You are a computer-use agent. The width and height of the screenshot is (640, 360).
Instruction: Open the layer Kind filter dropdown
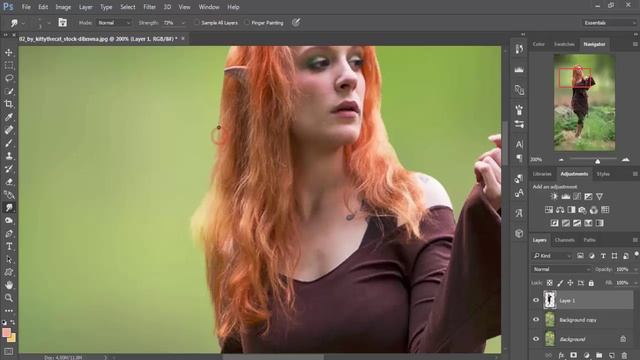click(x=552, y=256)
